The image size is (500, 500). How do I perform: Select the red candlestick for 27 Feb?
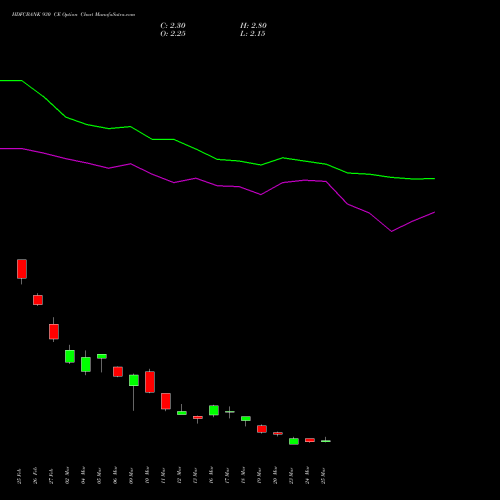(x=54, y=331)
